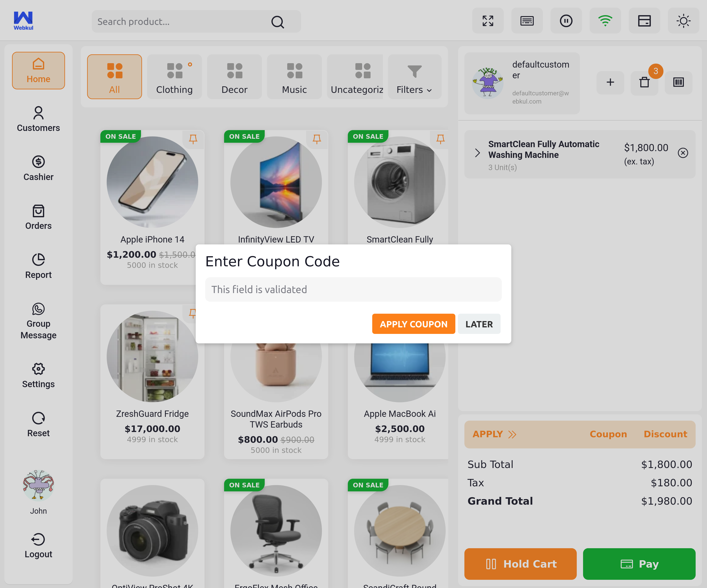Select the Clothing category tab
This screenshot has width=707, height=588.
tap(174, 77)
